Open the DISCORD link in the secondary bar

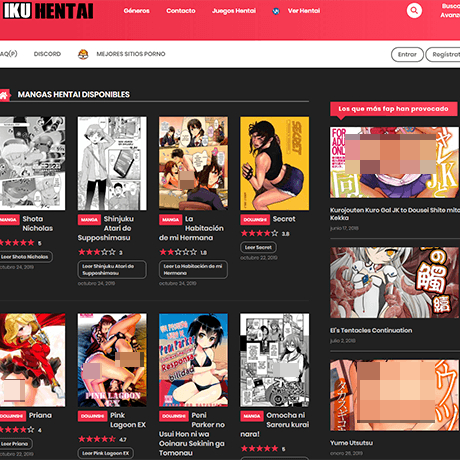[x=47, y=54]
